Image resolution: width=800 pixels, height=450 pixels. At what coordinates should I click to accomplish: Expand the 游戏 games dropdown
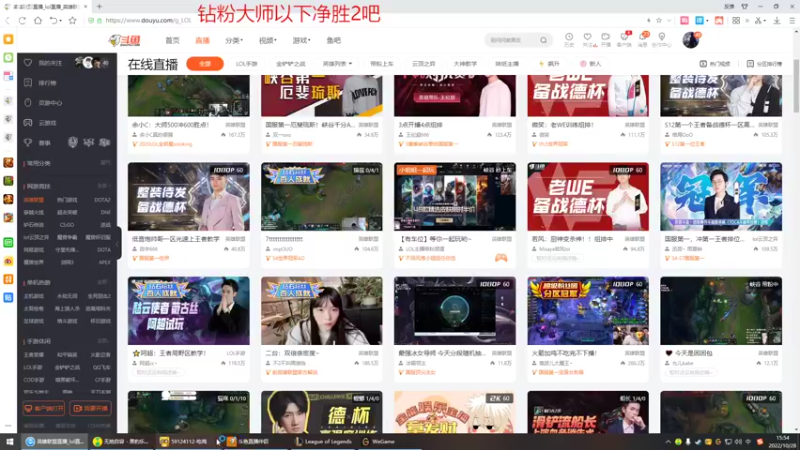pyautogui.click(x=301, y=40)
